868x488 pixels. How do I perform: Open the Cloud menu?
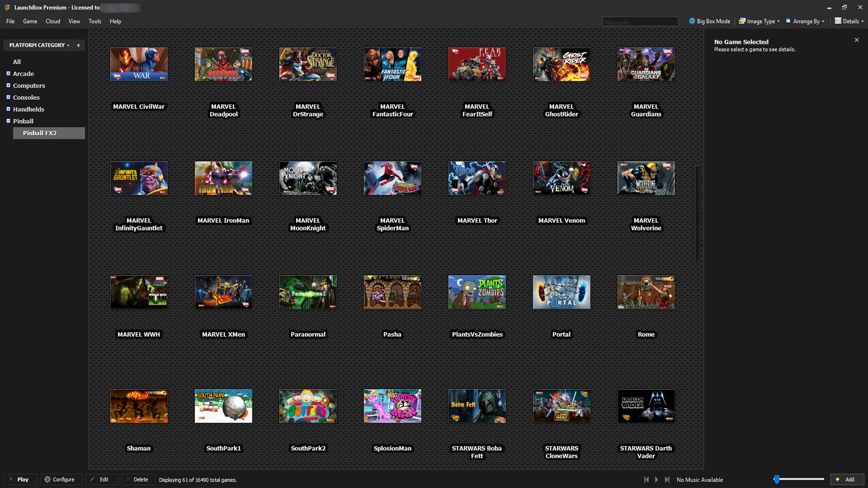[x=53, y=21]
